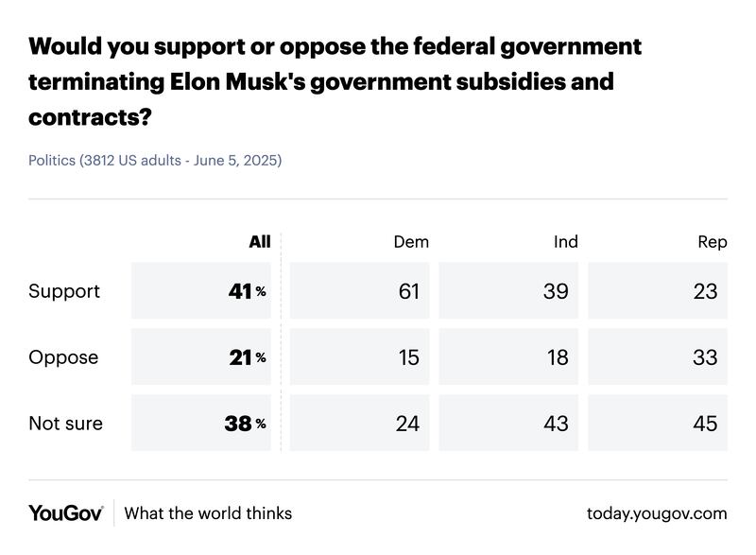
Task: Click the 21% All Oppose cell
Action: pos(201,357)
